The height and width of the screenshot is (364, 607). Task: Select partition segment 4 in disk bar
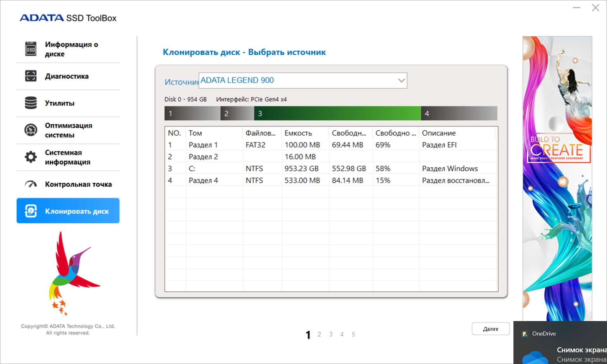coord(459,113)
